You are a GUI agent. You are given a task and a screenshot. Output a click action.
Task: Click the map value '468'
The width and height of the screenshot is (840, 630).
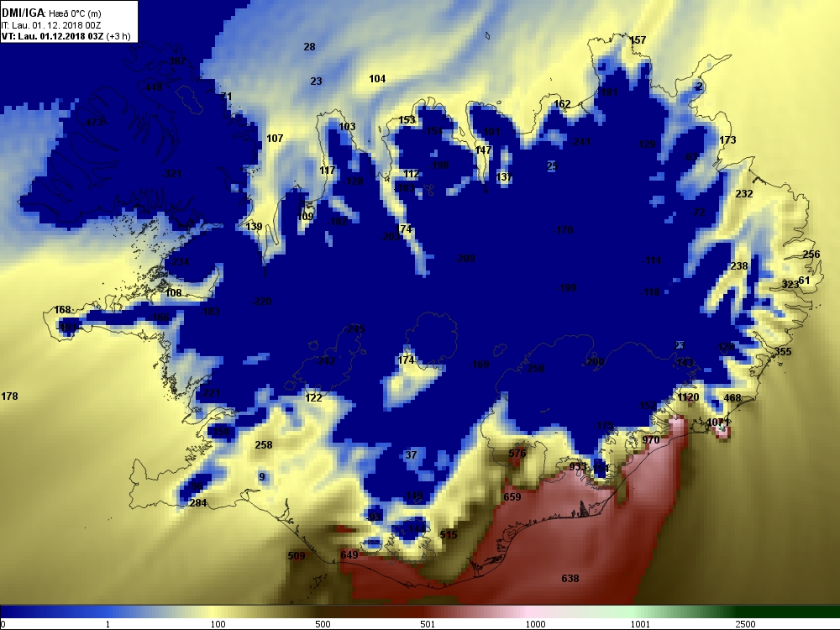732,398
